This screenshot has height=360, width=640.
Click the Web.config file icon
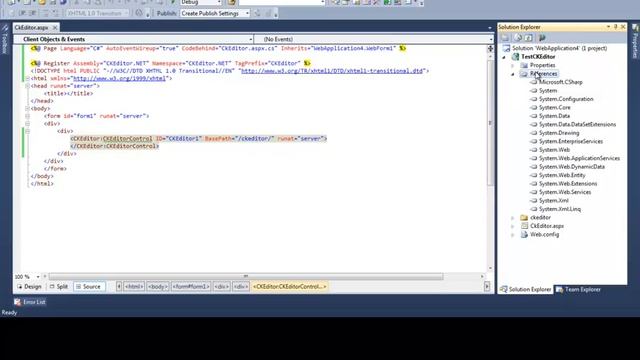pos(524,235)
